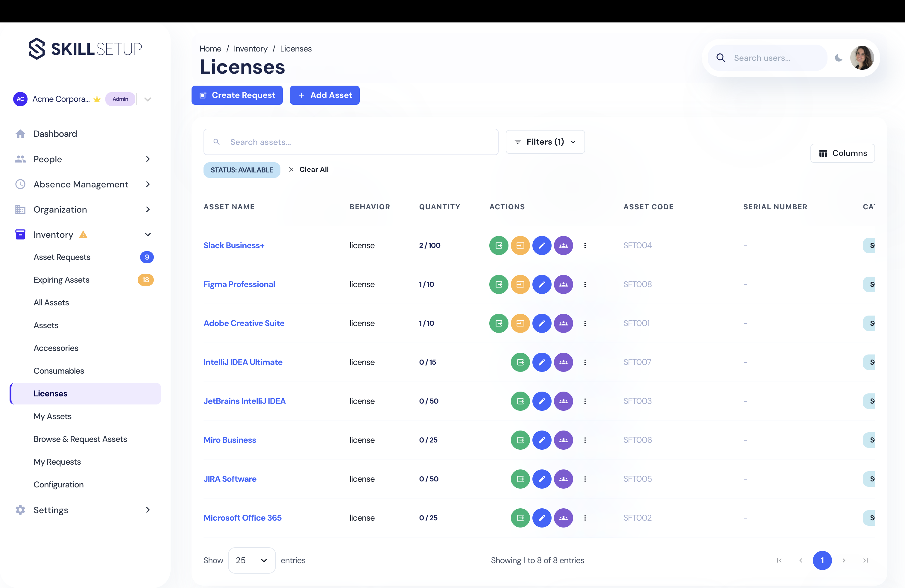Click inside the Search assets field
Image resolution: width=905 pixels, height=588 pixels.
[x=350, y=142]
